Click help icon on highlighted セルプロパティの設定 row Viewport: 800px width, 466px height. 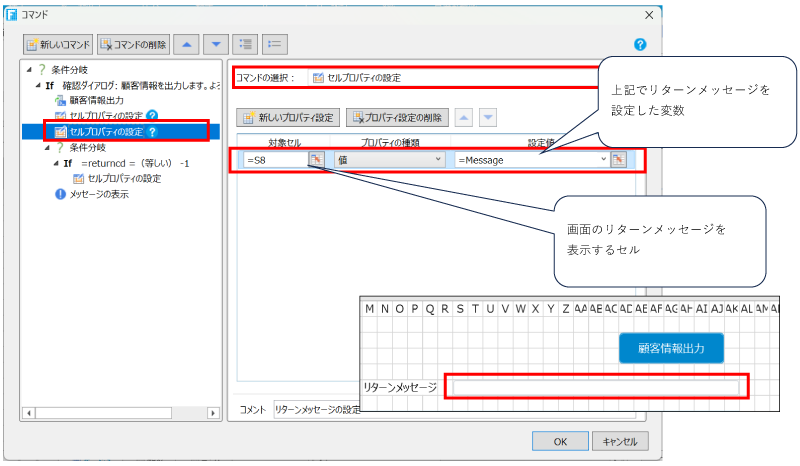(x=152, y=132)
